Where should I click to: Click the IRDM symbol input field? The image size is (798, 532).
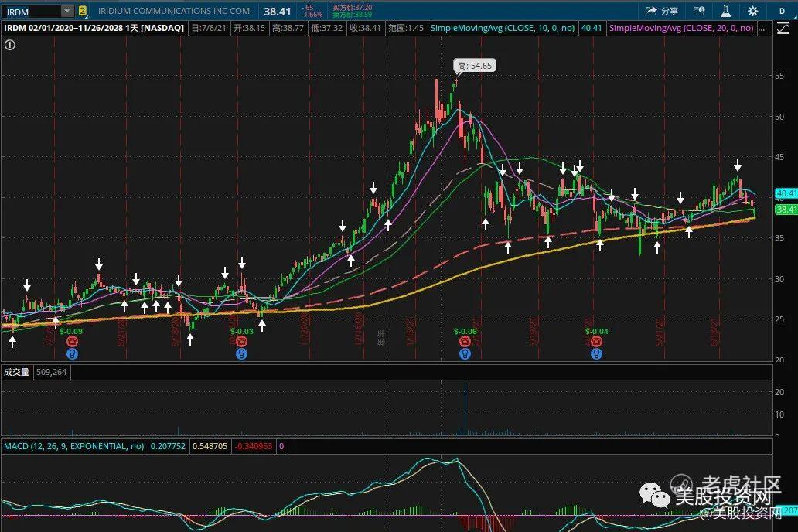click(x=32, y=11)
